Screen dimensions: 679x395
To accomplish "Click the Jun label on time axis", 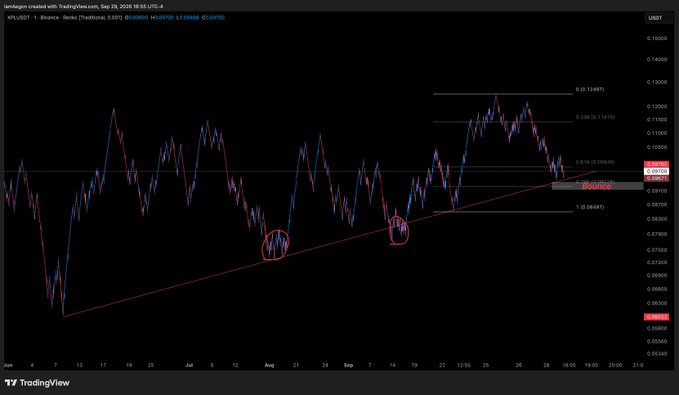I will [x=8, y=366].
